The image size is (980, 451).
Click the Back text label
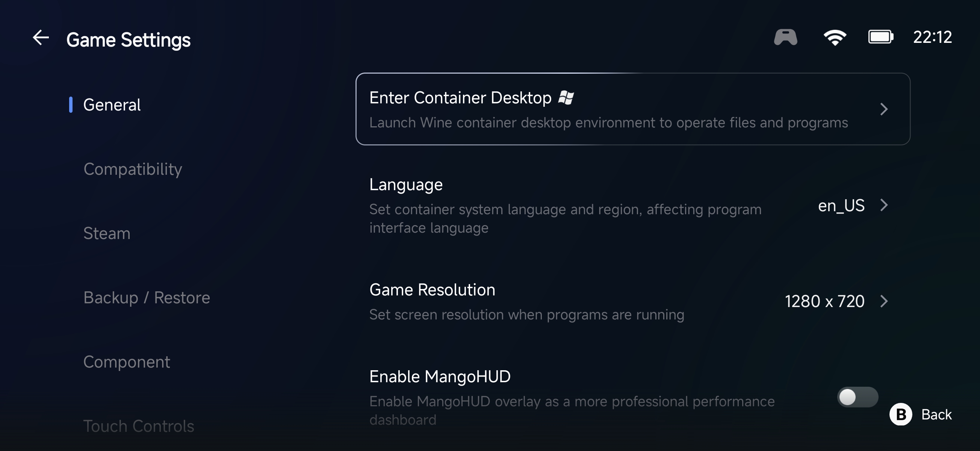936,415
